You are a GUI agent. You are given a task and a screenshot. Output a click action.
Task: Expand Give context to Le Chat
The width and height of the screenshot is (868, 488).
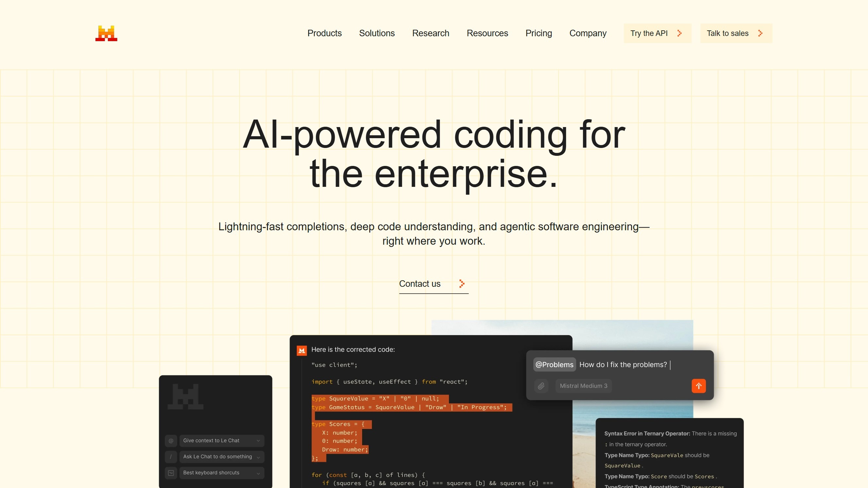(x=258, y=441)
